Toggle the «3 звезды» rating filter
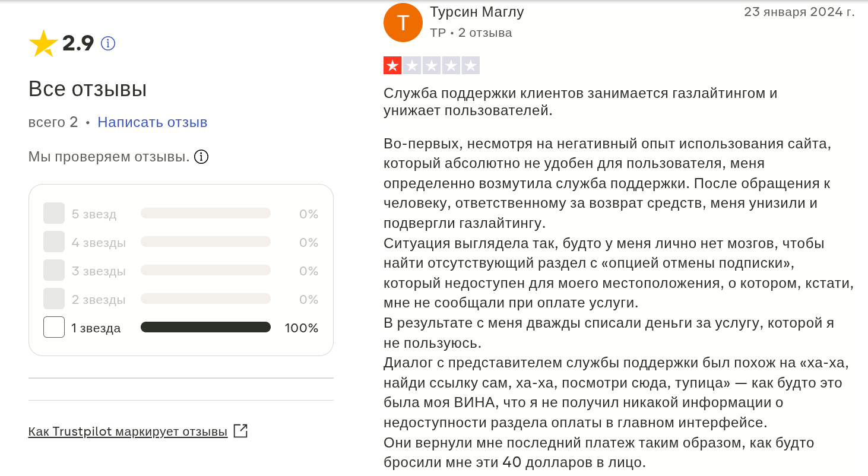Screen dimensions: 868x476 tap(53, 270)
